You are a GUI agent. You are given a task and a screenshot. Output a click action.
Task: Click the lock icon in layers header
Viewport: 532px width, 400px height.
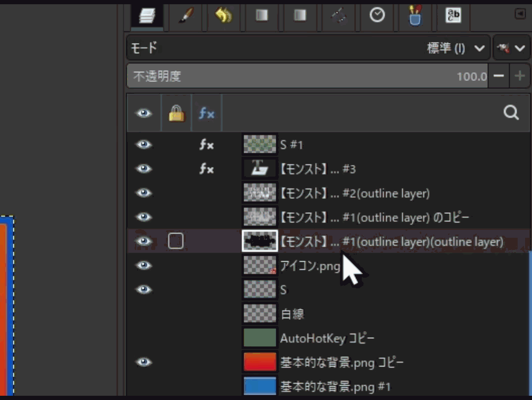click(176, 113)
